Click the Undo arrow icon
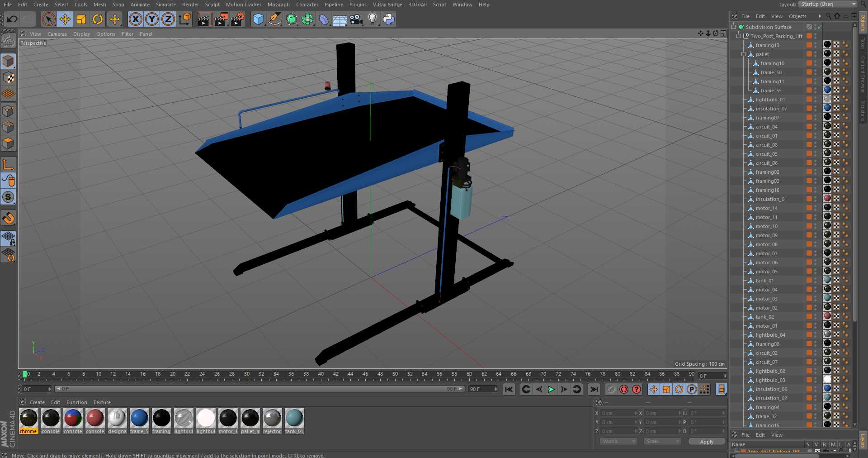Viewport: 868px width, 458px height. 12,19
